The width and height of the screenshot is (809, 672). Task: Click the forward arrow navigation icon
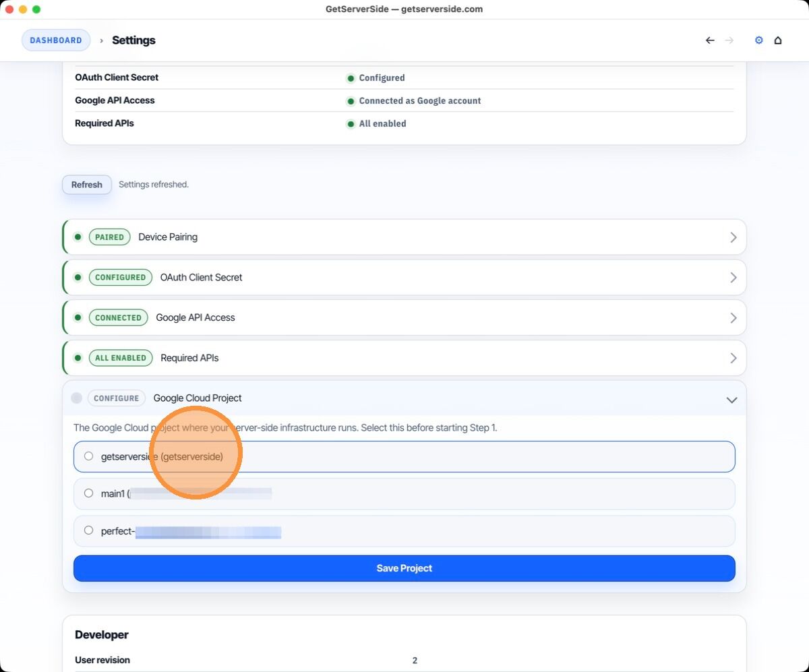[x=729, y=40]
